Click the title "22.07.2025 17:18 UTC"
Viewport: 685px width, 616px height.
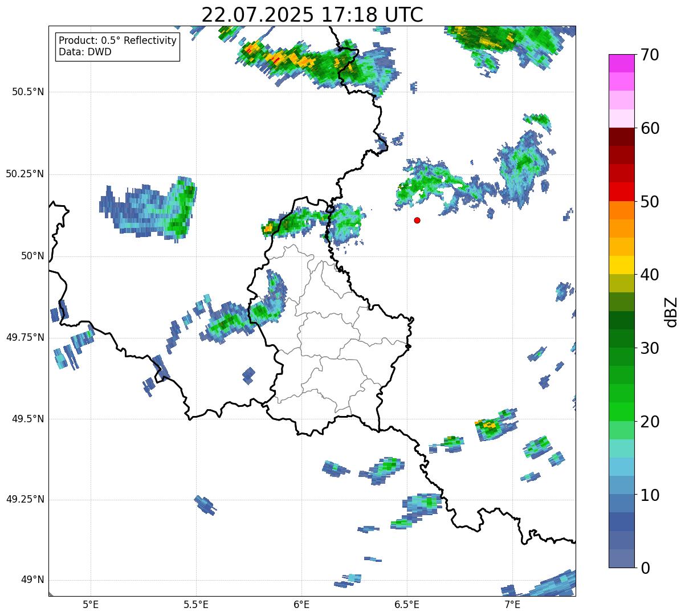(312, 14)
